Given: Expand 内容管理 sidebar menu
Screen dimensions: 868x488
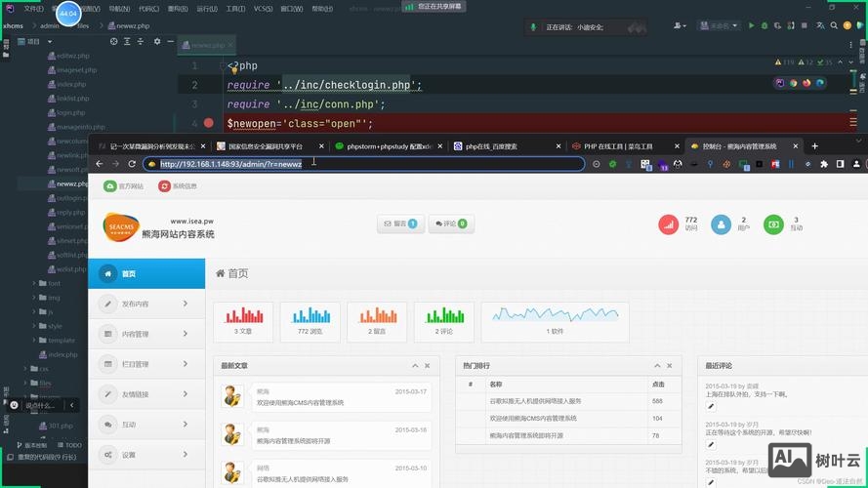Looking at the screenshot, I should tap(146, 334).
